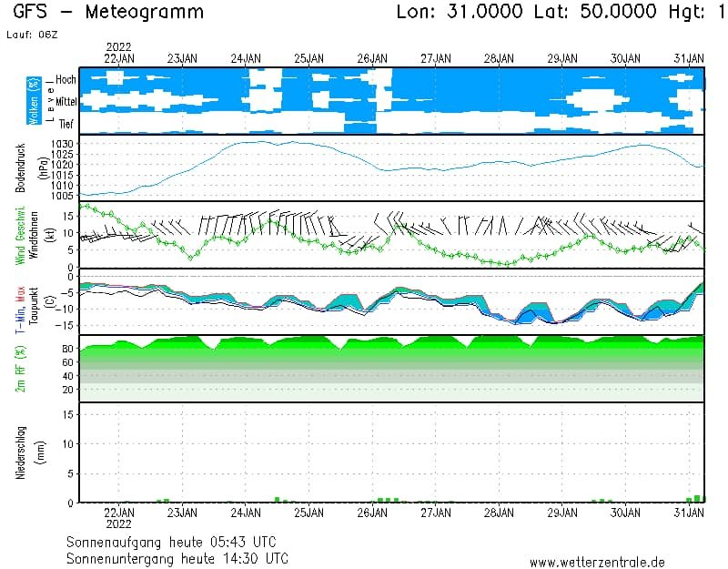Select the Mittel cloud level label
Image resolution: width=728 pixels, height=569 pixels.
66,102
